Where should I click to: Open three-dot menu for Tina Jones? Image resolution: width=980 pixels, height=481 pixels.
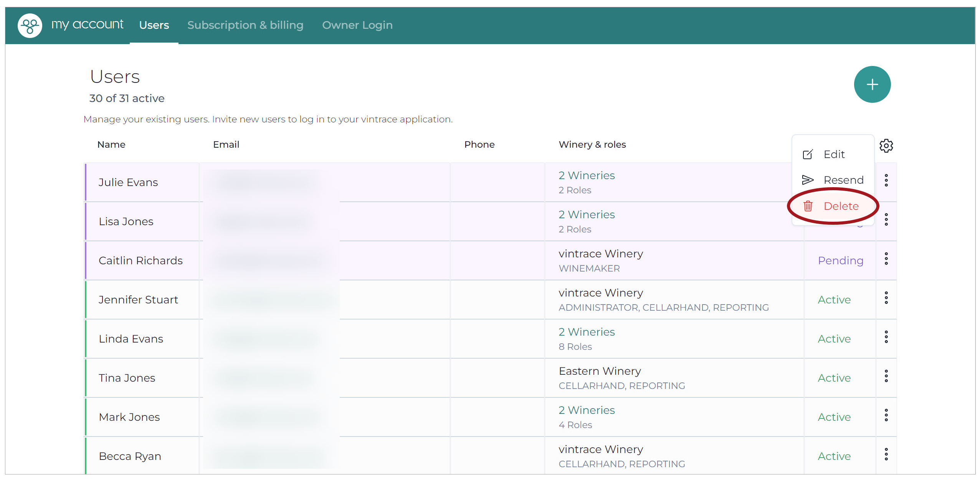coord(886,376)
